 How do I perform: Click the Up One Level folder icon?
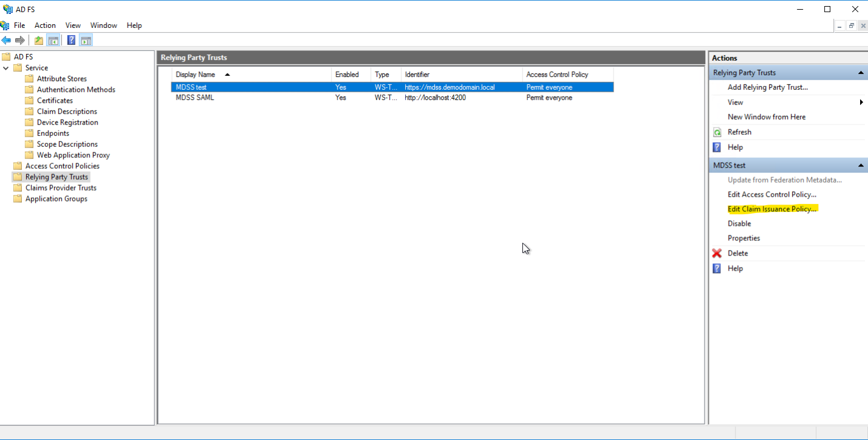tap(39, 41)
